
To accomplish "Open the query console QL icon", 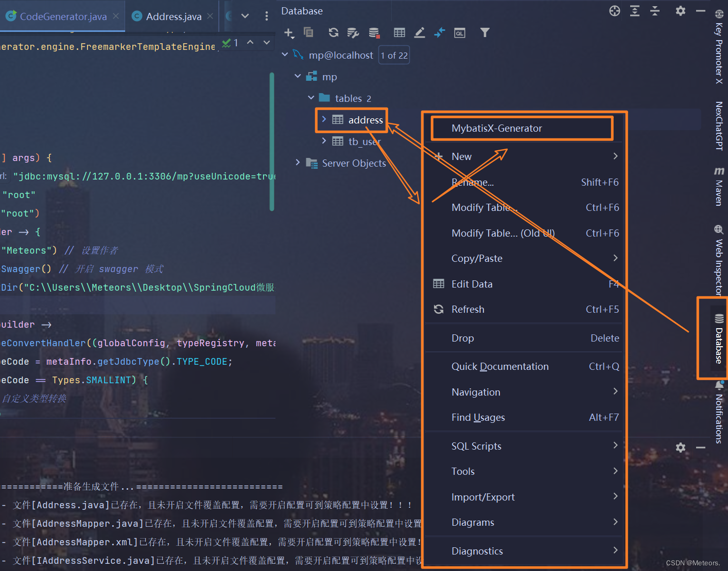I will (x=460, y=33).
